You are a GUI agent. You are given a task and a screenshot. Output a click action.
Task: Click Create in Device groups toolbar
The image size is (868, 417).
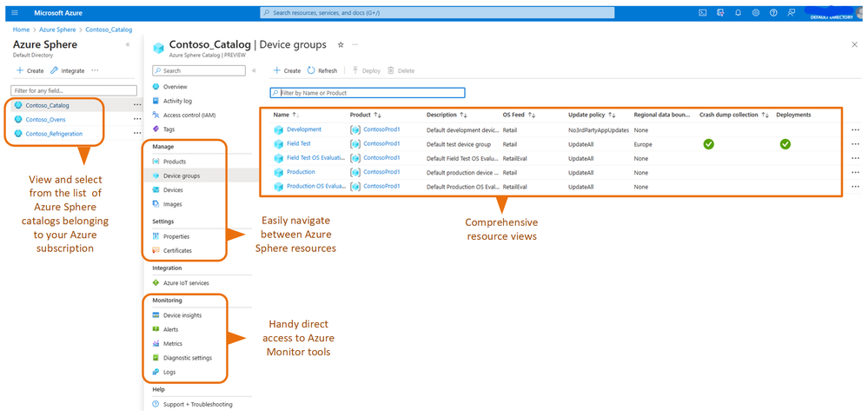pos(287,71)
